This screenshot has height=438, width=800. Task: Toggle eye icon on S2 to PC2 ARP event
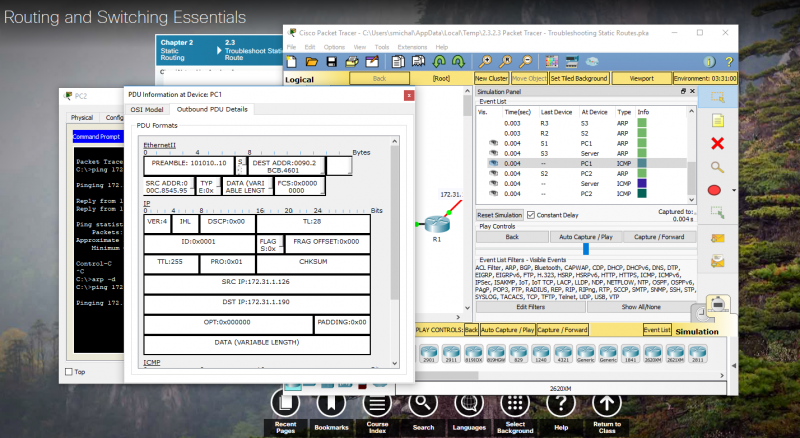(493, 174)
